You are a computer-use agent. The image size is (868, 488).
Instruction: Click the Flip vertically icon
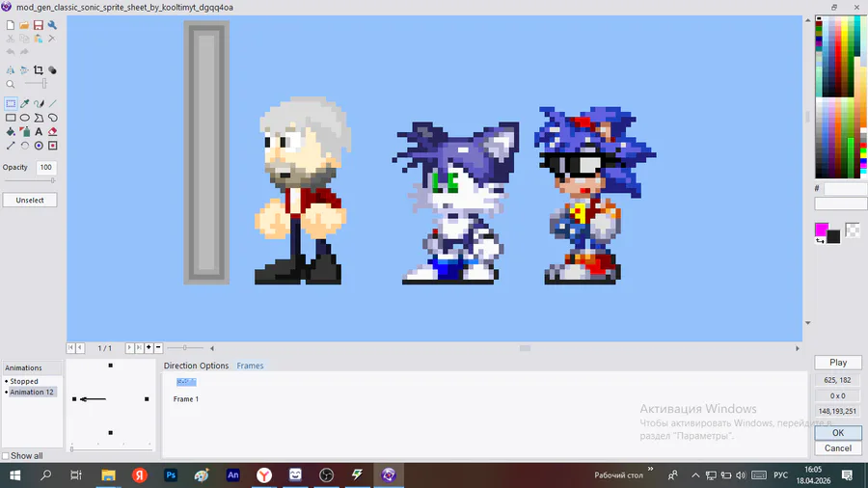(24, 70)
